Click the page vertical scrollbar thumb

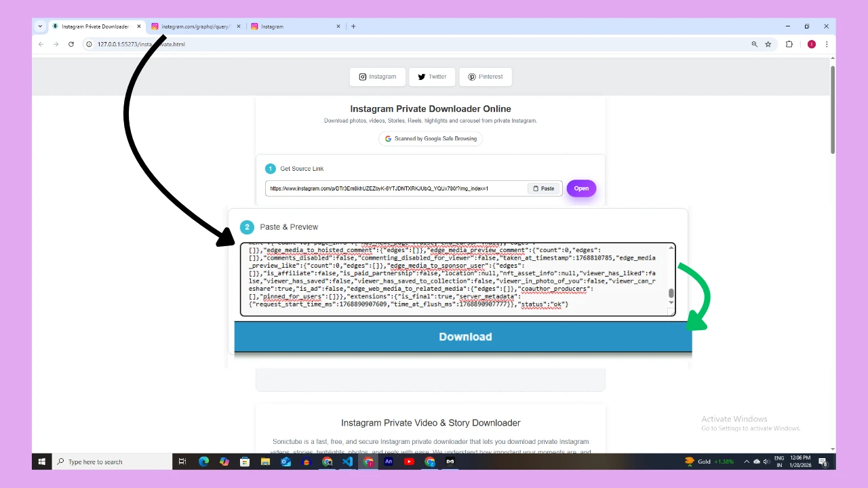click(833, 108)
